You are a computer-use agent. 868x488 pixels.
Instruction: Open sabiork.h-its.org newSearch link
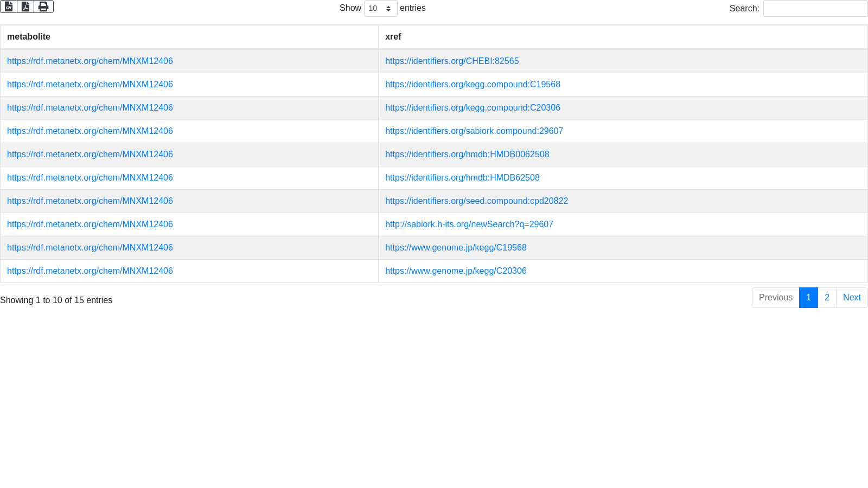(x=469, y=224)
